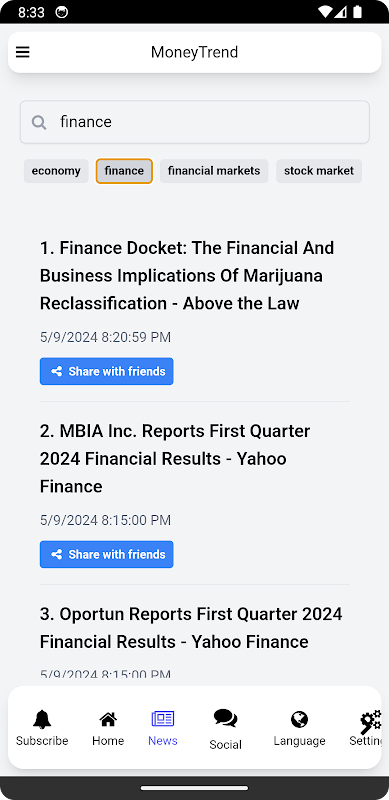Open the MBIA Inc. First Quarter article
The height and width of the screenshot is (800, 389).
175,459
